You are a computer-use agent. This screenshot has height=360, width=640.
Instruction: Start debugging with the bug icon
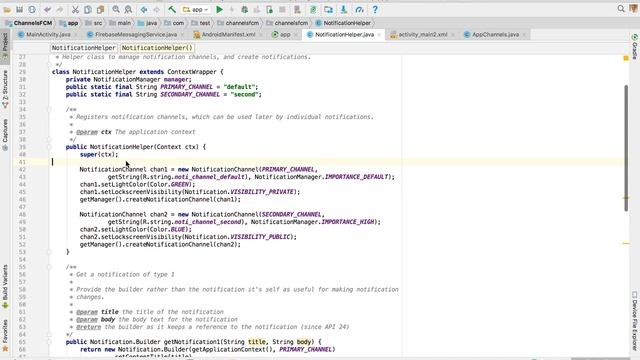(244, 9)
